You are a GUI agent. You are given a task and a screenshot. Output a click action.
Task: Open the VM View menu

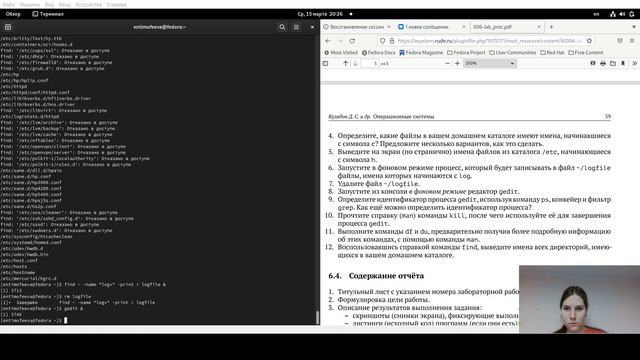tap(49, 4)
